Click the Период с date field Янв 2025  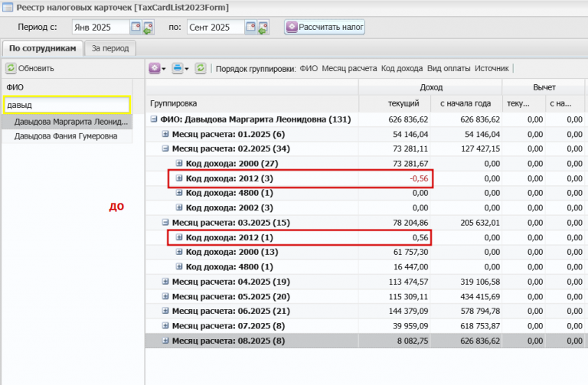point(100,28)
